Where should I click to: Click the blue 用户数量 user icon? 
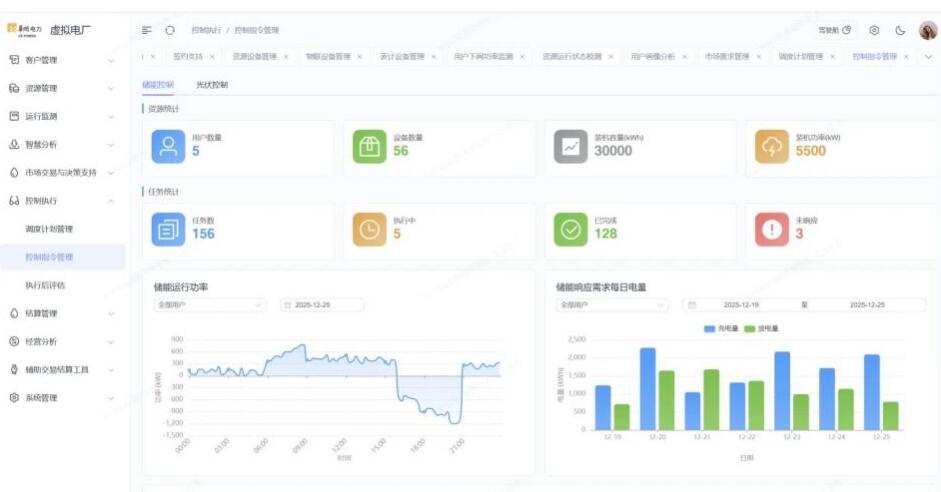point(168,146)
